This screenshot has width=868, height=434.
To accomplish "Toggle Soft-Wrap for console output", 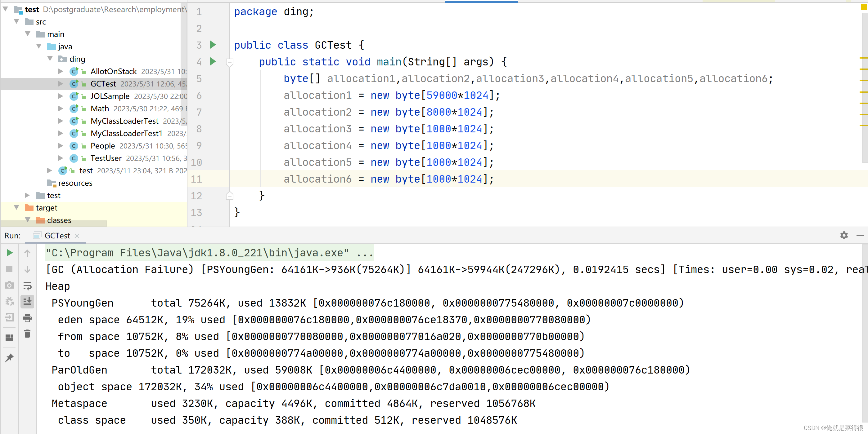I will pyautogui.click(x=27, y=286).
